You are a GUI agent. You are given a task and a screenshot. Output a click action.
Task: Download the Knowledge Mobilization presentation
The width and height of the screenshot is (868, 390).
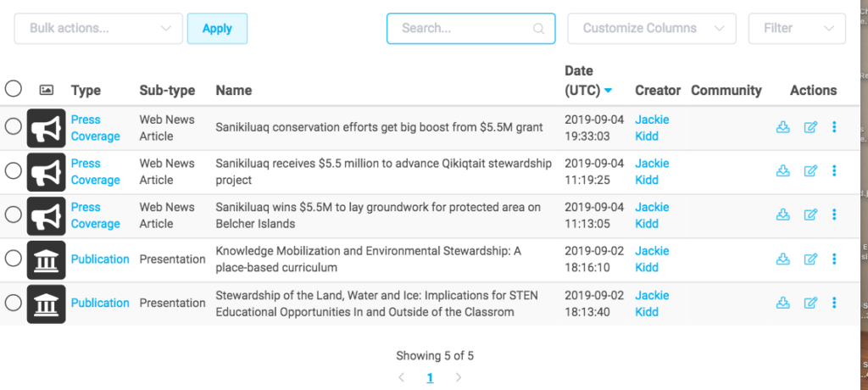(783, 259)
